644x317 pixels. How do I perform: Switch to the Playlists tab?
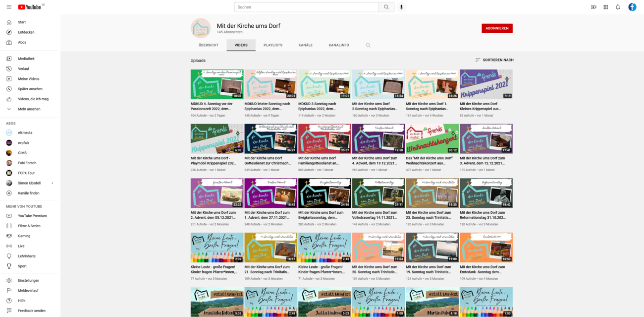(x=272, y=45)
